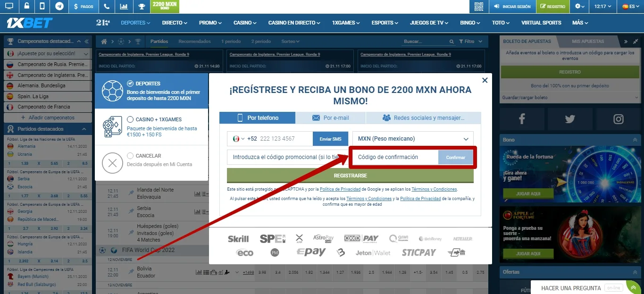Select the DEPORTES bonus option

point(151,91)
